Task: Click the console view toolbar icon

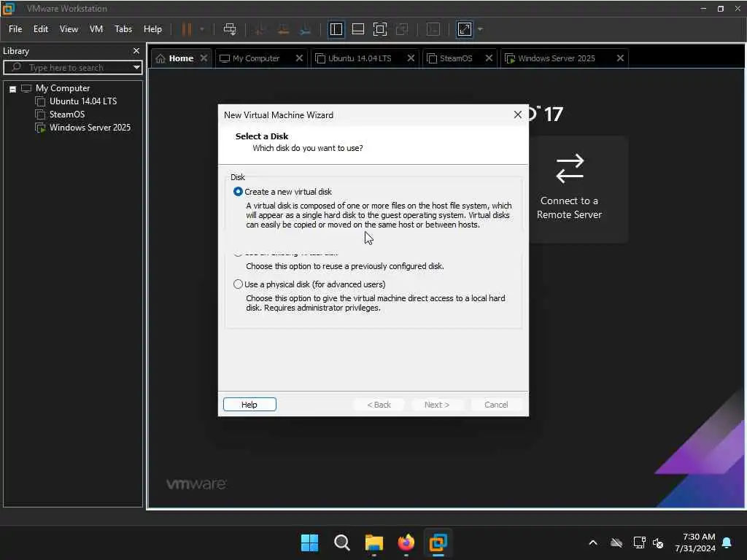Action: 433,29
